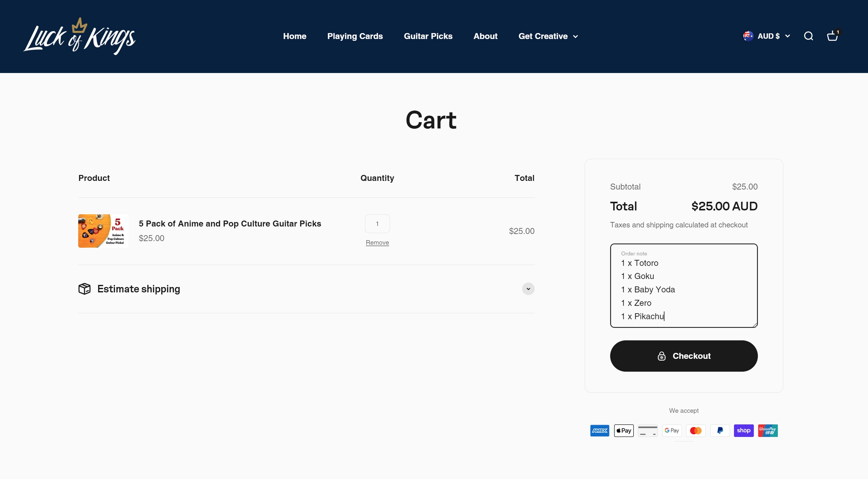The width and height of the screenshot is (868, 479).
Task: Click the Shop Pay payment icon
Action: pyautogui.click(x=744, y=431)
